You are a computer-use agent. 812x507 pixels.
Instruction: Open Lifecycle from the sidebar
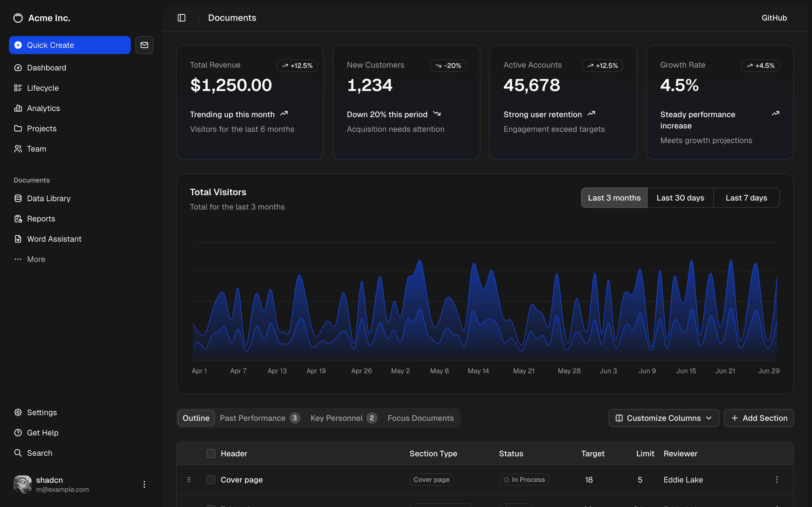[x=43, y=88]
